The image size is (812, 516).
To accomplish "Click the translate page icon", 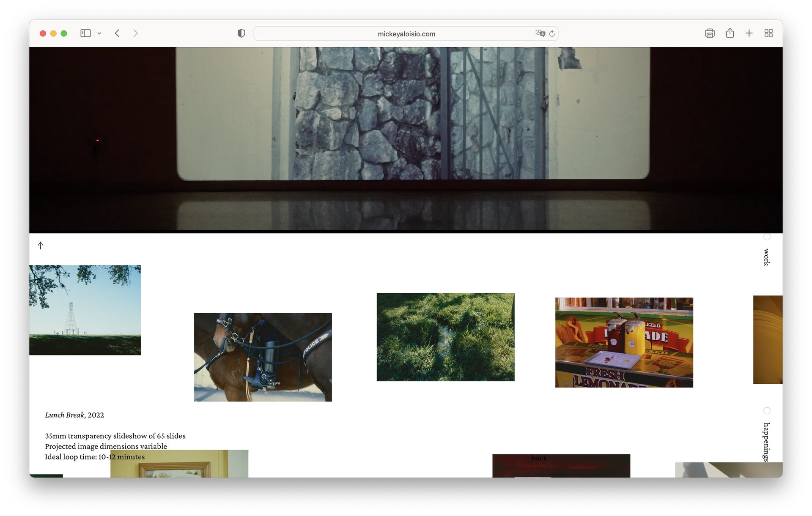I will (x=540, y=33).
